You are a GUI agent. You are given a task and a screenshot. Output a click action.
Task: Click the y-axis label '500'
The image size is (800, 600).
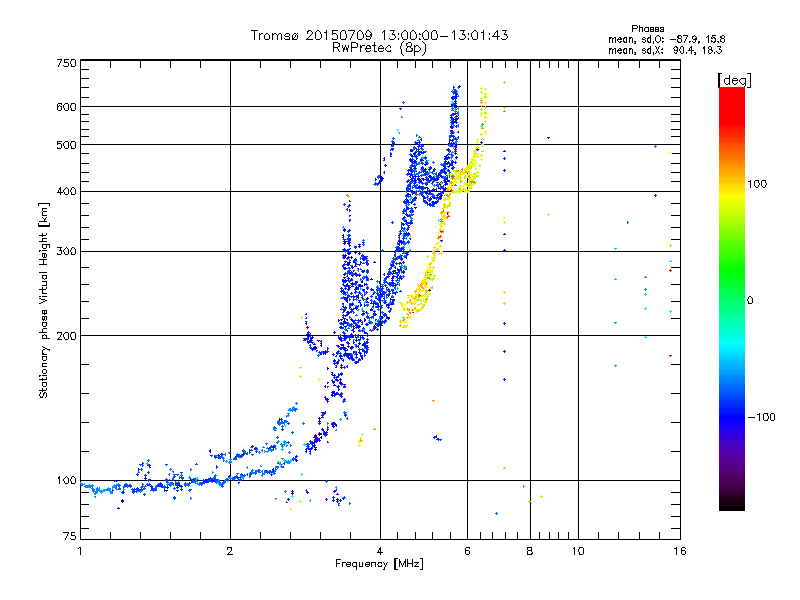pos(66,145)
